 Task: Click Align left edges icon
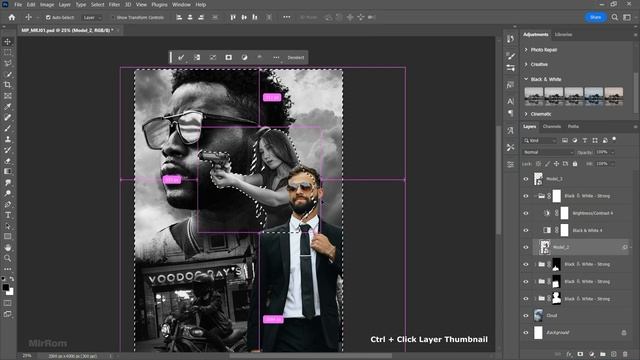(x=179, y=18)
